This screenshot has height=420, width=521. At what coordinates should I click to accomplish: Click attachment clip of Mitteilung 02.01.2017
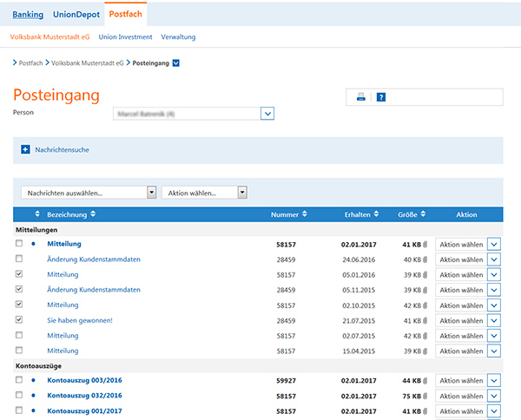(x=425, y=245)
